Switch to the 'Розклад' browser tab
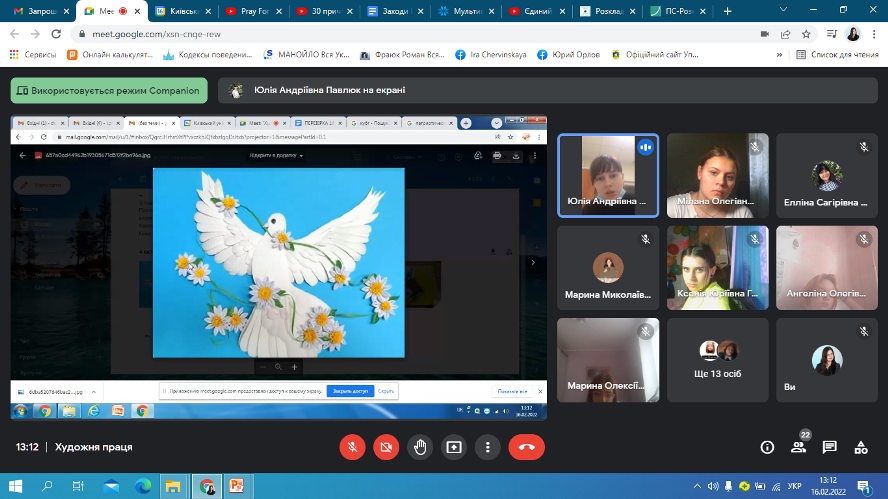This screenshot has height=499, width=888. click(607, 11)
